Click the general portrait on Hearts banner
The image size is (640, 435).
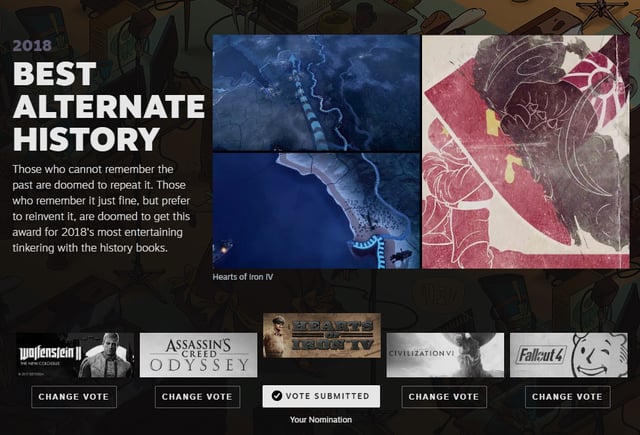tap(277, 335)
